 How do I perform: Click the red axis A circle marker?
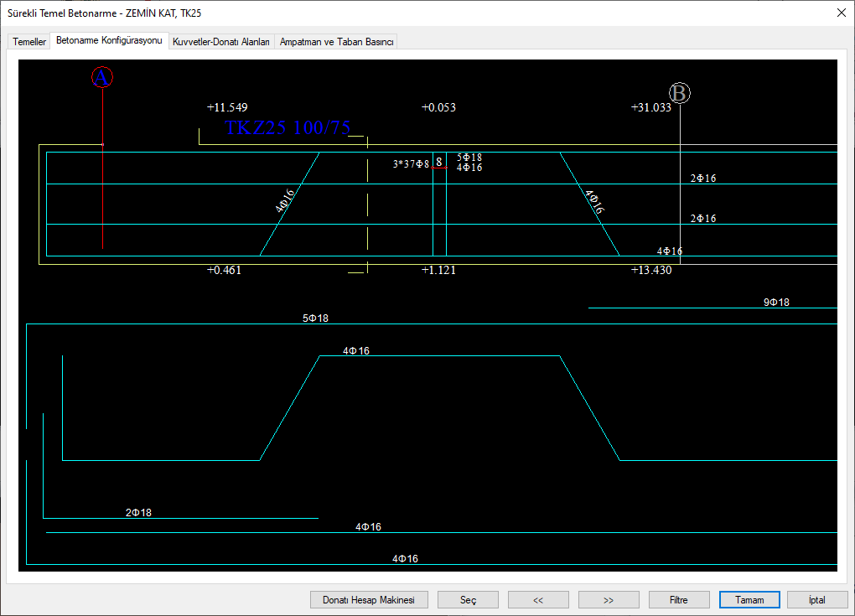[102, 78]
